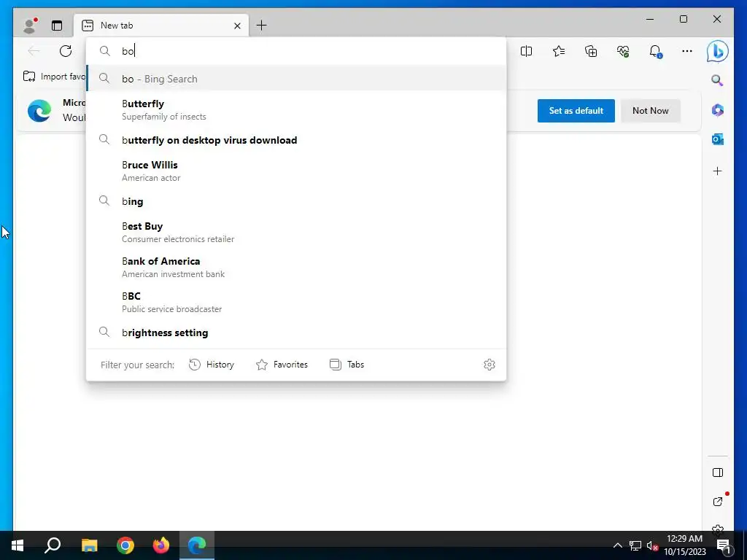Click the sidebar search icon

tap(717, 80)
